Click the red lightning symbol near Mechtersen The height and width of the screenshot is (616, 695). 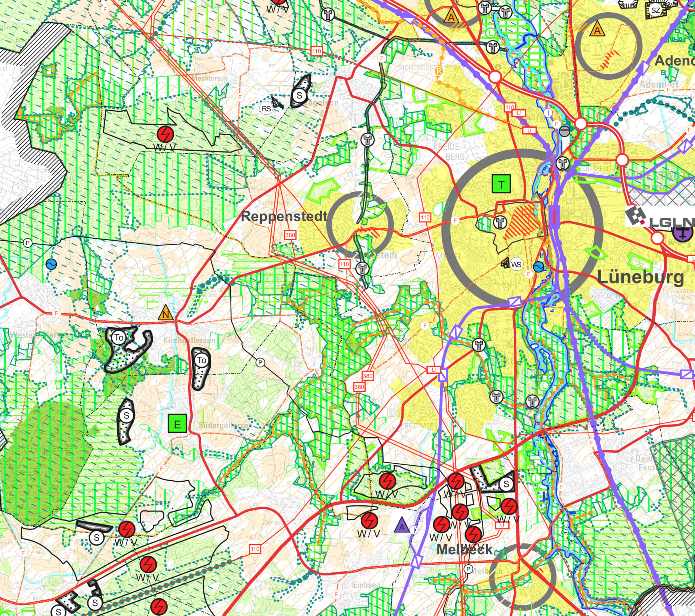(x=165, y=134)
